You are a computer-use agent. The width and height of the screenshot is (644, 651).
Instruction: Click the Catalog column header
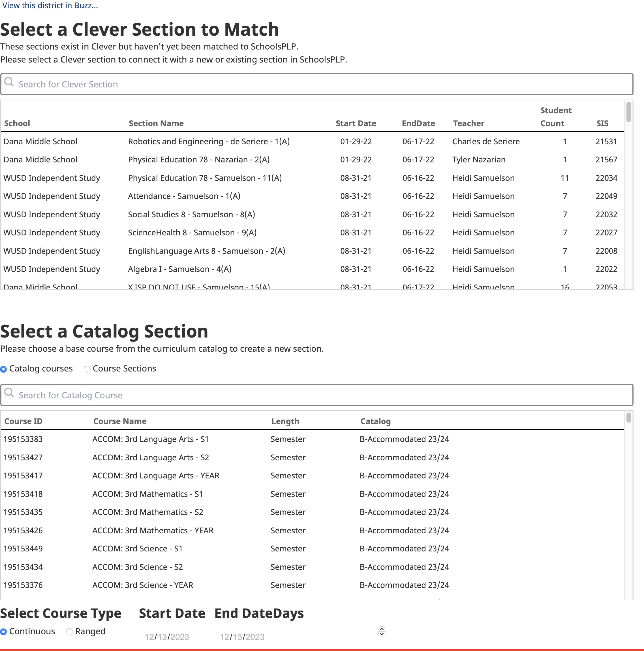click(x=375, y=421)
